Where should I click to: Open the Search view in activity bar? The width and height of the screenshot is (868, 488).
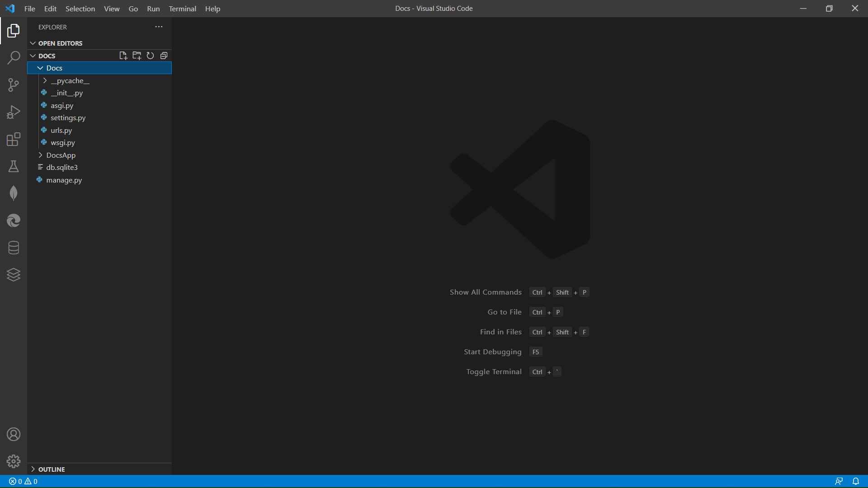[x=14, y=58]
